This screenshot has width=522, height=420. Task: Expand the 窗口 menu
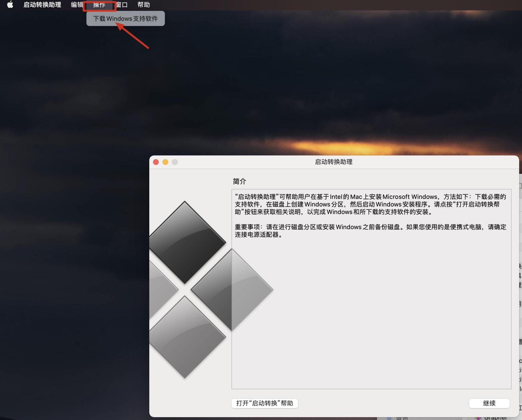click(122, 5)
